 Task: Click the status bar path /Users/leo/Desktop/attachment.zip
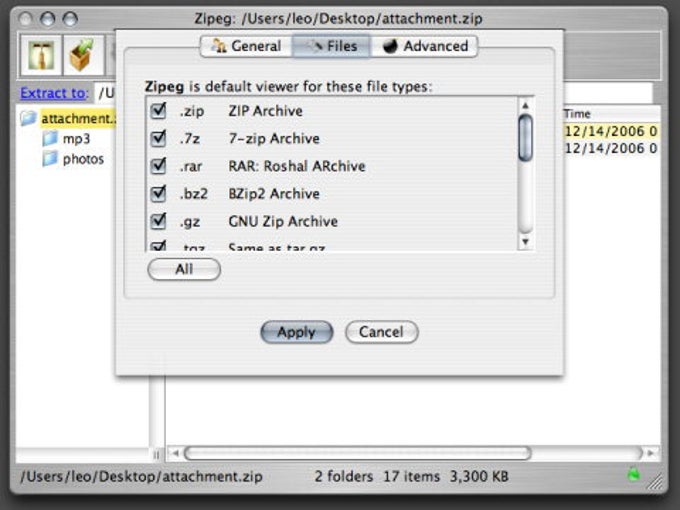pyautogui.click(x=141, y=477)
